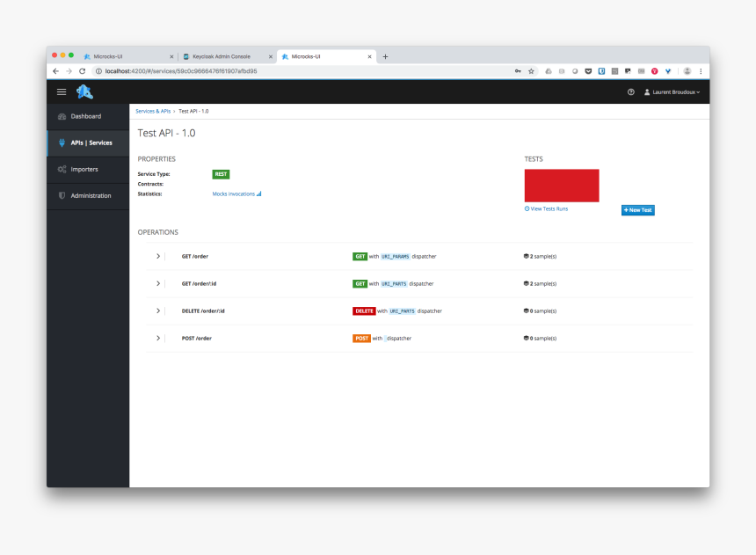Expand the DELETE /order/:id operation
Viewport: 756px width, 555px height.
(158, 310)
